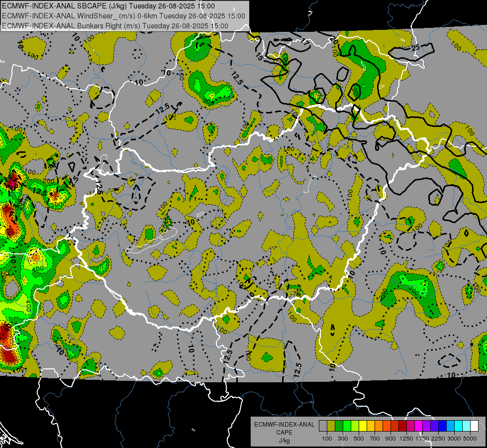Select the pure blue 2250 legend swatch

point(443,426)
